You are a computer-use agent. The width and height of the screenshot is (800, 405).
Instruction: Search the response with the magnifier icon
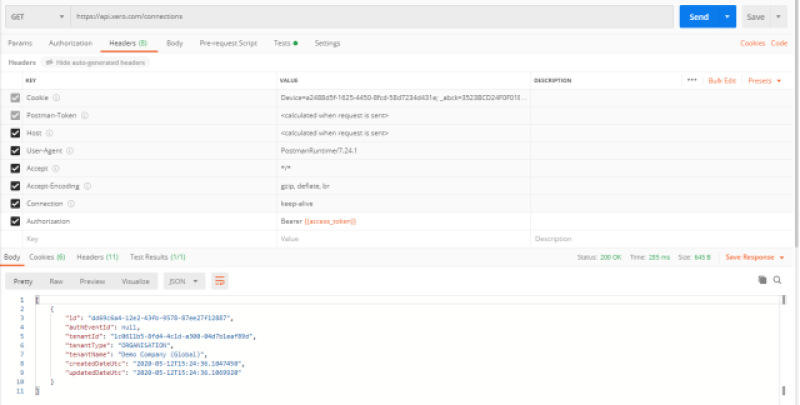pyautogui.click(x=777, y=280)
